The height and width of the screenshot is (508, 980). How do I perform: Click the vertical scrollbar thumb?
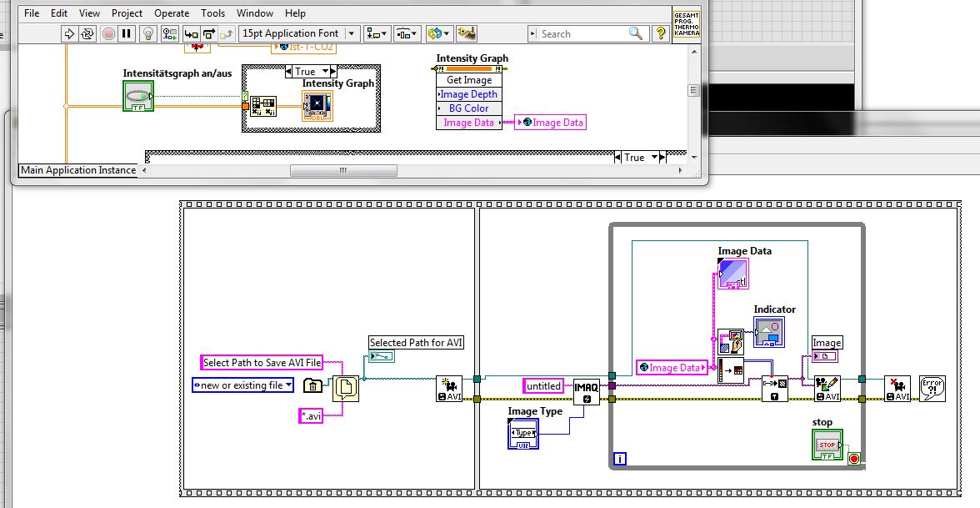tap(693, 90)
